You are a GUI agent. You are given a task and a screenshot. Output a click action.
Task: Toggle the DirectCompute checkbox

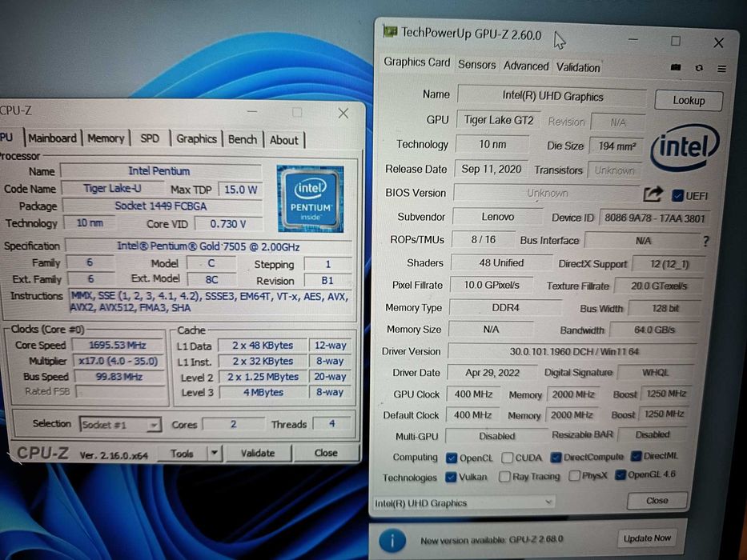[x=556, y=457]
